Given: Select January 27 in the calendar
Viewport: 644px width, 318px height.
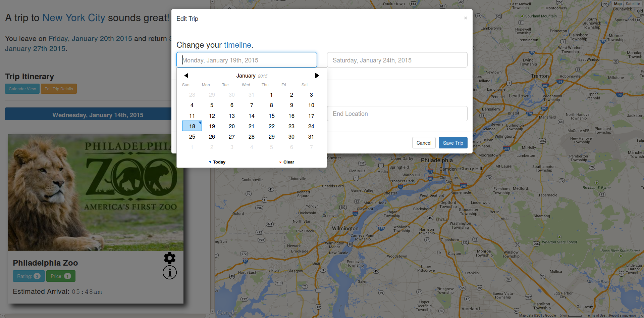Looking at the screenshot, I should 232,137.
